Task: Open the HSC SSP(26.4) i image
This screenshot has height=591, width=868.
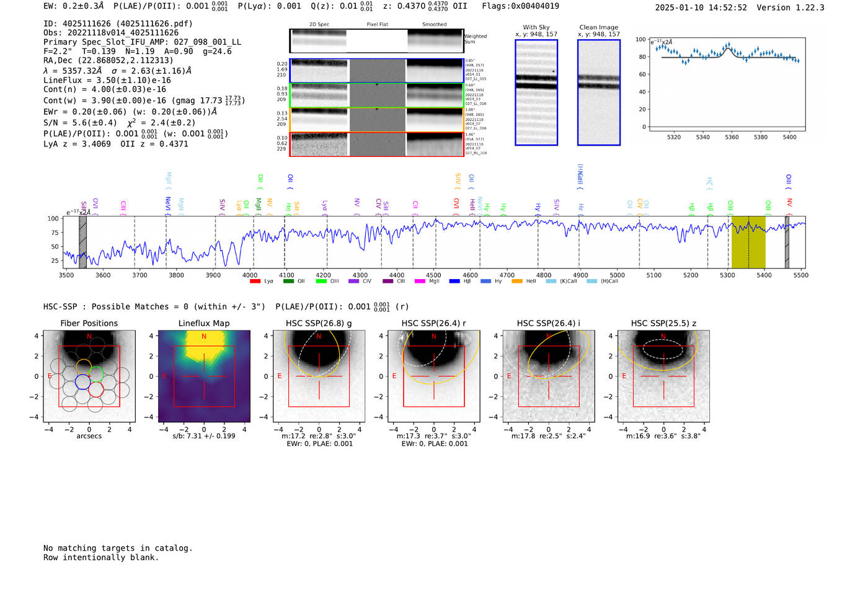Action: point(549,376)
